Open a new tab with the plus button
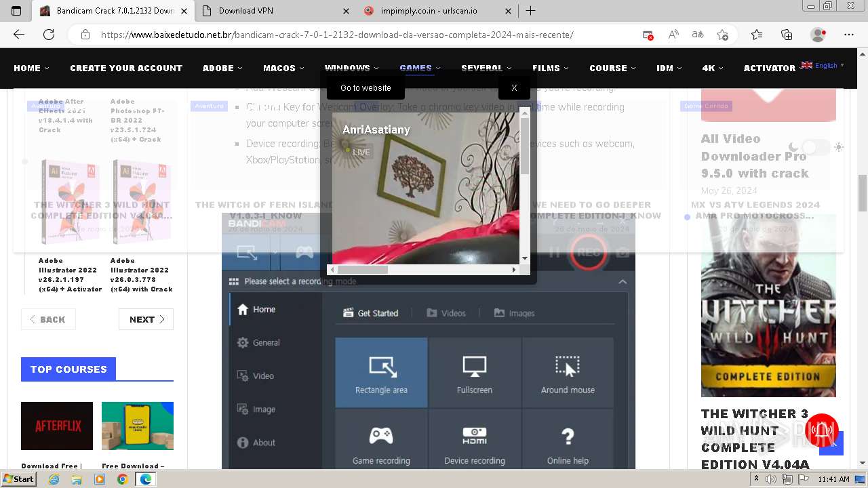The height and width of the screenshot is (488, 868). 530,11
